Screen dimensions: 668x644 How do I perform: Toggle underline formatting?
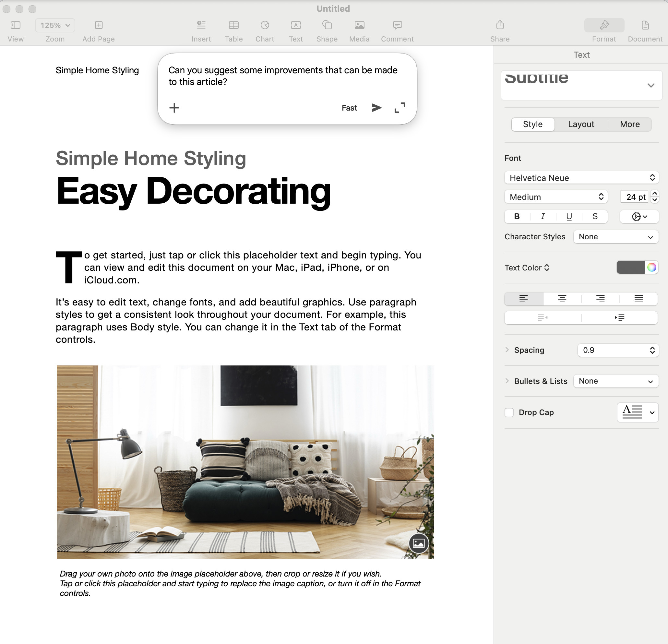tap(569, 216)
